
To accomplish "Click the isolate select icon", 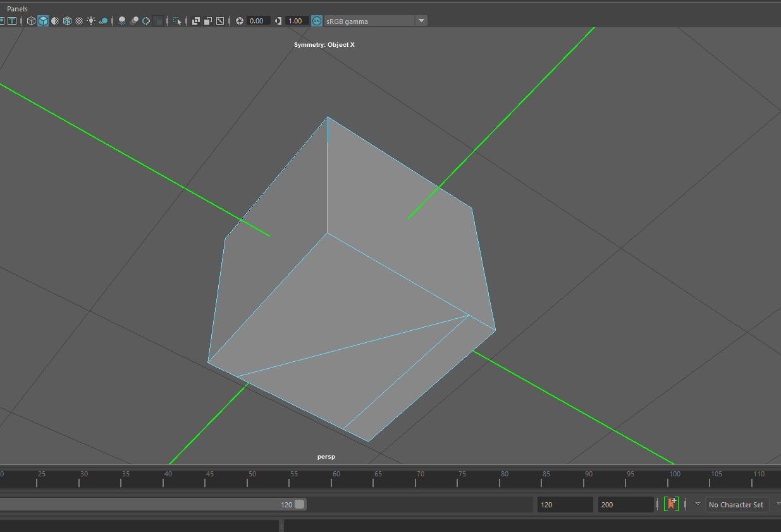I will pyautogui.click(x=177, y=21).
